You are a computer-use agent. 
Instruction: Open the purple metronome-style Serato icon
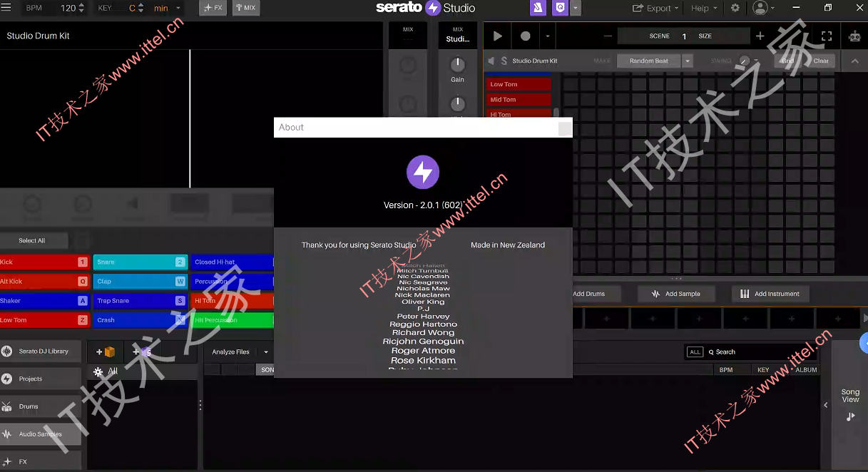point(538,8)
